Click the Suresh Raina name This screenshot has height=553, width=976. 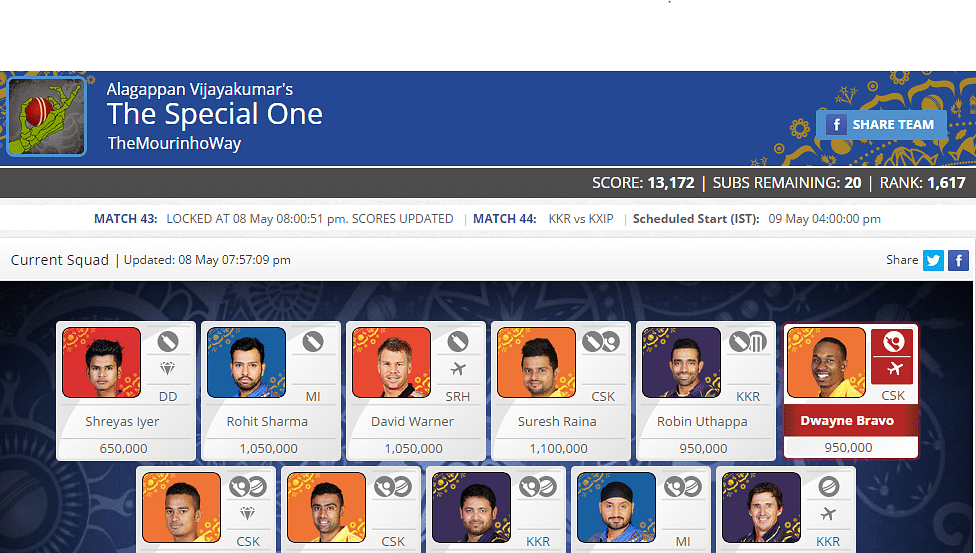tap(557, 422)
